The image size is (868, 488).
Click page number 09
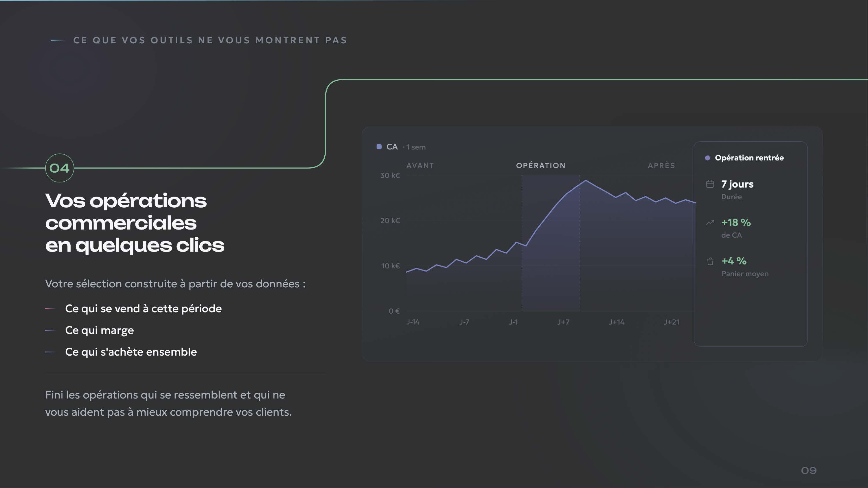(x=809, y=470)
